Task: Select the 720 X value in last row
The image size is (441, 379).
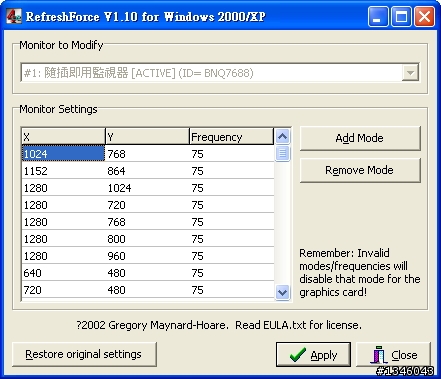Action: (63, 290)
